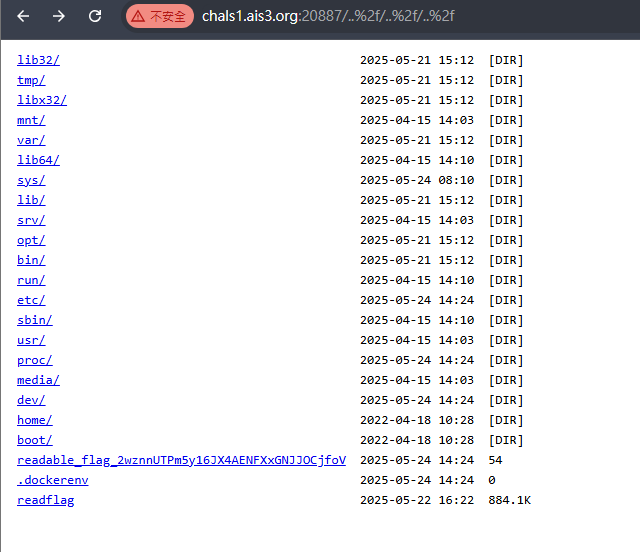Open the sys/ directory

pos(31,180)
